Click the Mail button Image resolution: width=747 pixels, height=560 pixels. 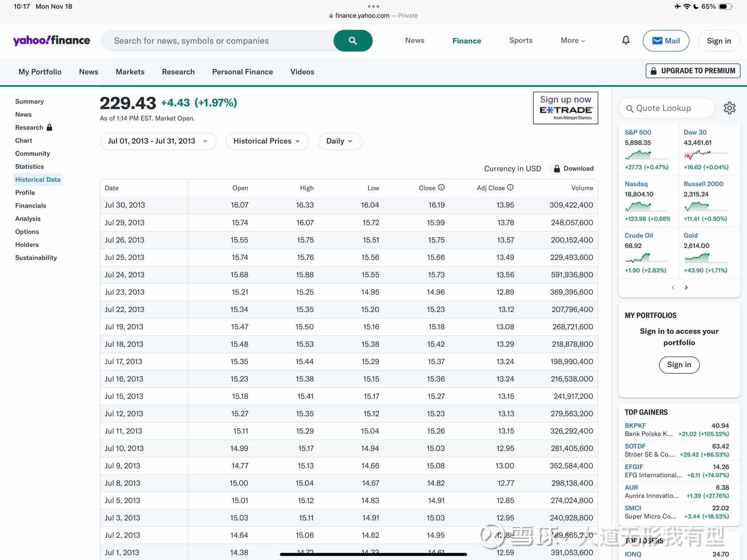coord(666,40)
